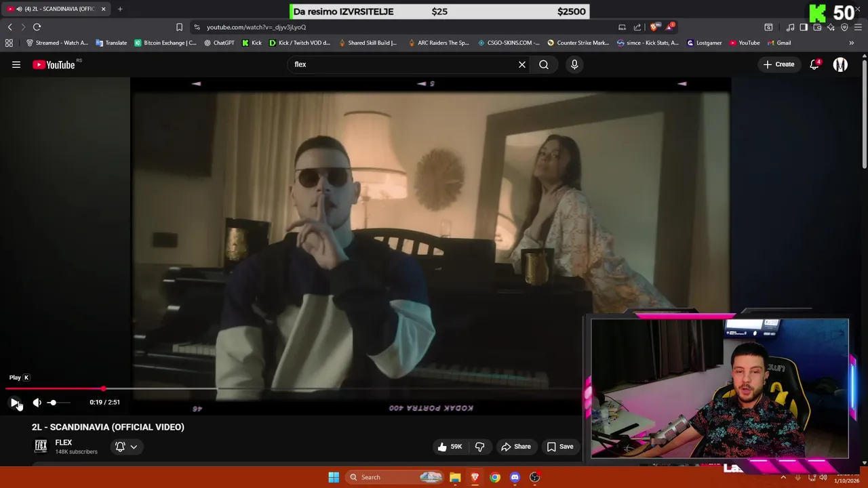The height and width of the screenshot is (488, 868).
Task: Adjust the volume slider handle
Action: pyautogui.click(x=52, y=403)
